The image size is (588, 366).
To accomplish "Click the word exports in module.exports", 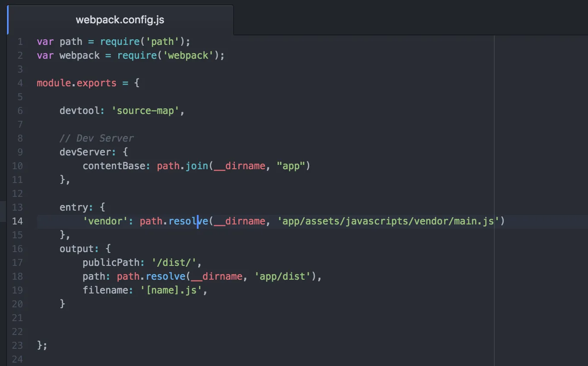I will (97, 83).
